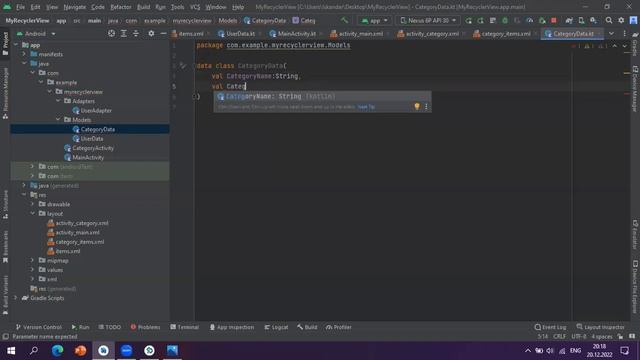Toggle the Bookmarks tool window
This screenshot has height=360, width=640.
coord(5,247)
